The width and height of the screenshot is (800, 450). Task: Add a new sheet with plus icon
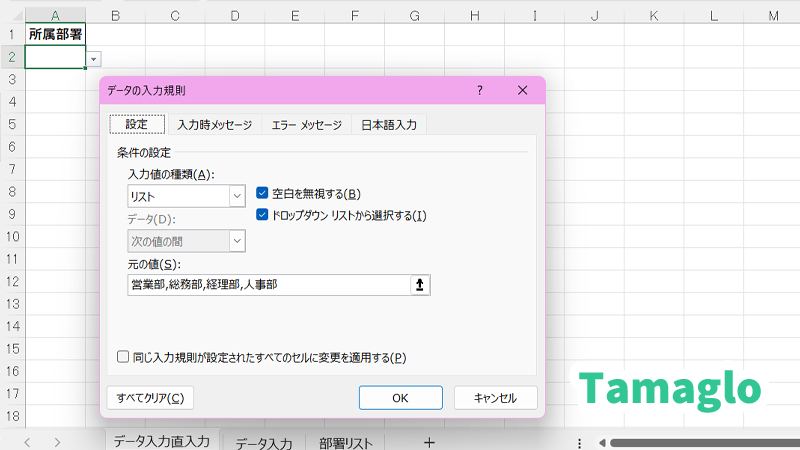429,442
